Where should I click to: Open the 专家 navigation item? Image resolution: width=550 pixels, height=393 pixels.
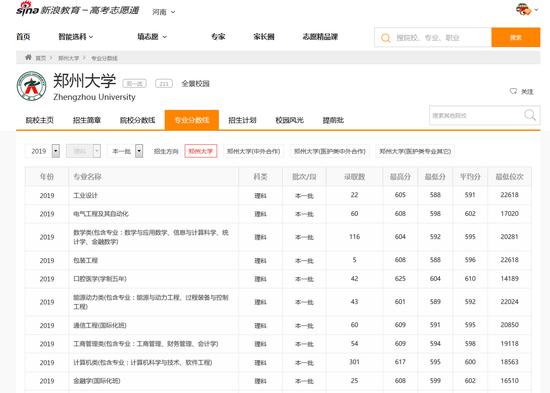[x=218, y=36]
